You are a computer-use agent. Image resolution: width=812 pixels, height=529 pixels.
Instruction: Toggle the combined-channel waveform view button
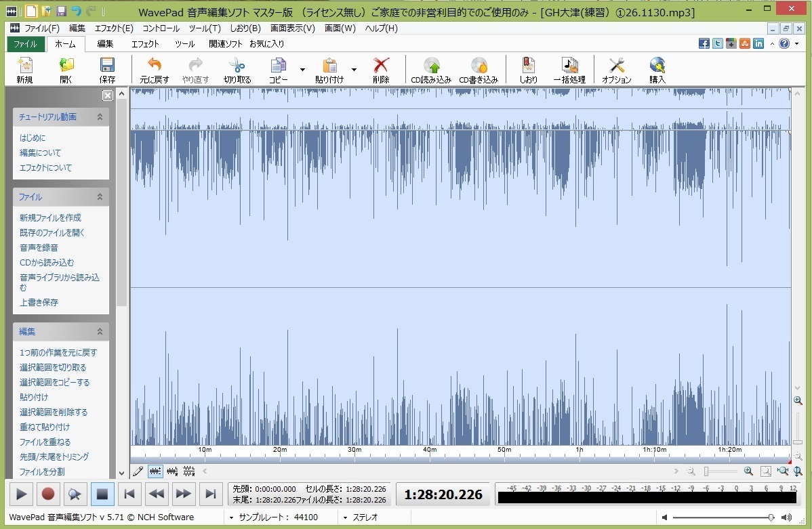[155, 471]
